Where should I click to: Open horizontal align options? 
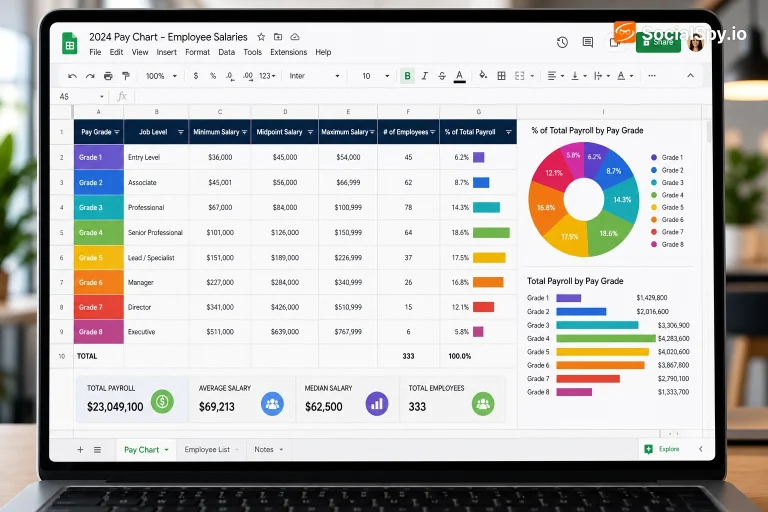point(555,76)
